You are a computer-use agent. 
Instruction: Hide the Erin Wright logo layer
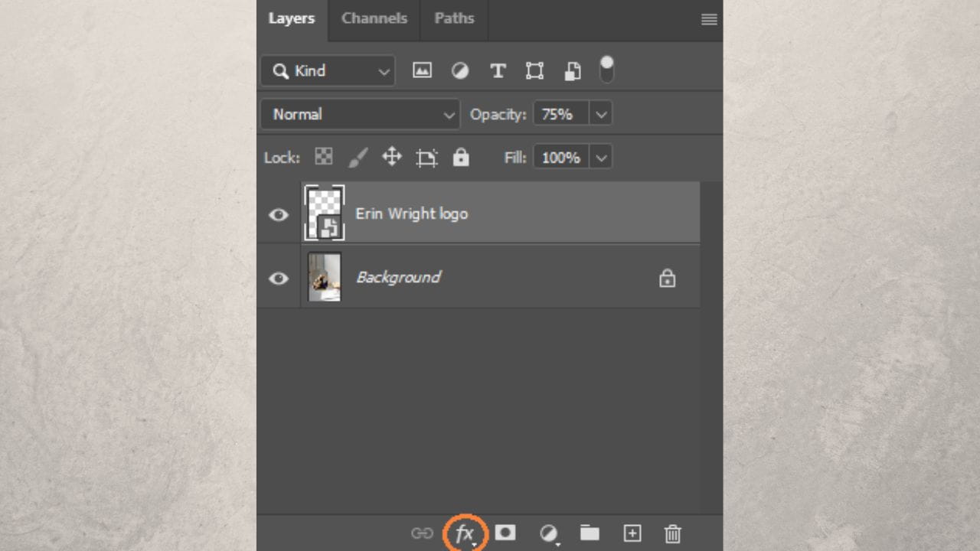(279, 214)
